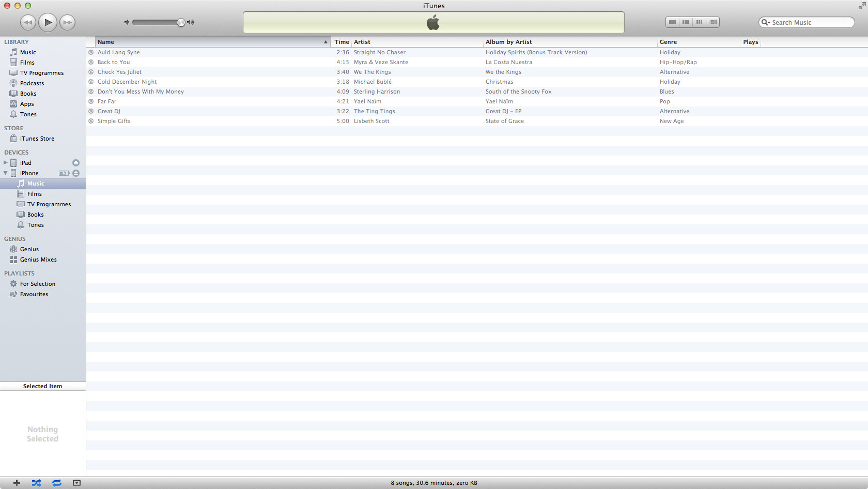Open Genius Mixes
The width and height of the screenshot is (868, 489).
point(38,259)
